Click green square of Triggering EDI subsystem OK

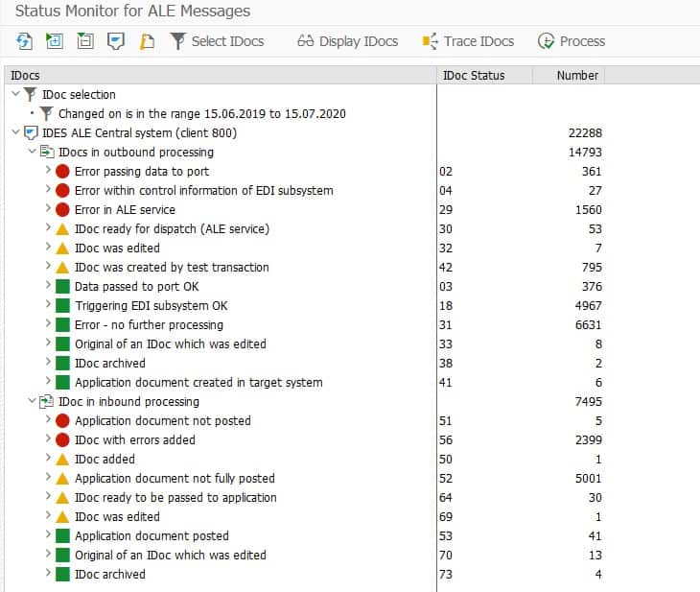62,306
